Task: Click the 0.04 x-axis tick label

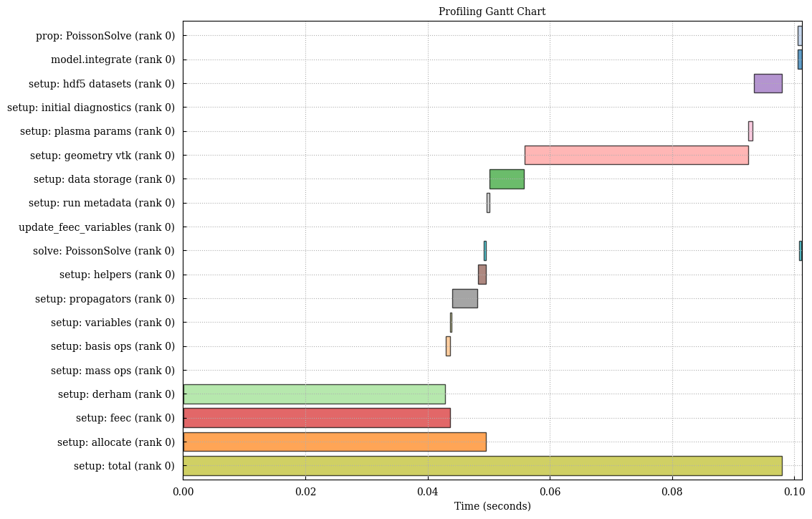Action: point(428,490)
